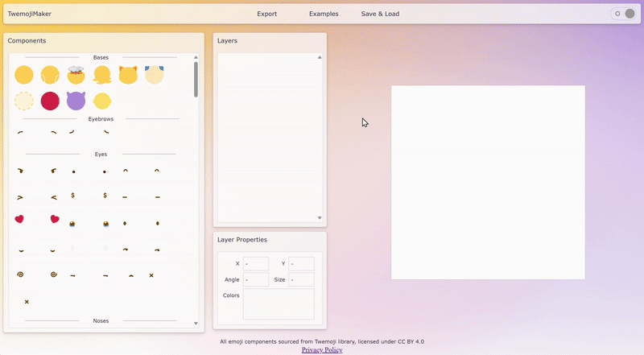Select the exploding head base
Image resolution: width=644 pixels, height=355 pixels.
(76, 75)
